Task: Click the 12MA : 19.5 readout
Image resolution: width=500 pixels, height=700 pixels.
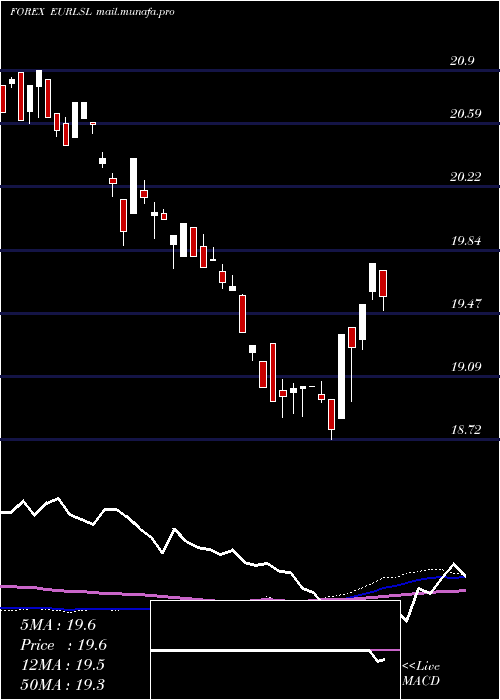Action: 63,665
